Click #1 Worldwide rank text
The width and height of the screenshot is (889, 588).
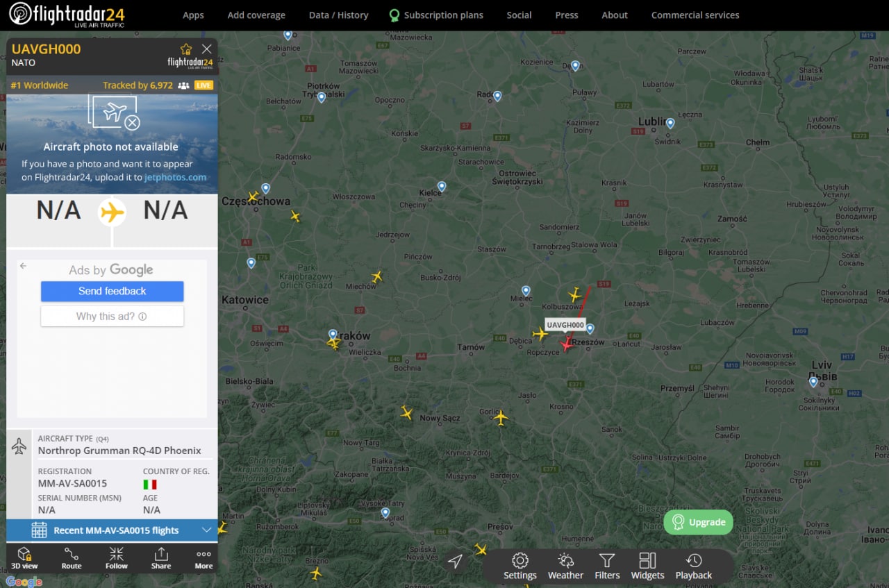pos(40,85)
